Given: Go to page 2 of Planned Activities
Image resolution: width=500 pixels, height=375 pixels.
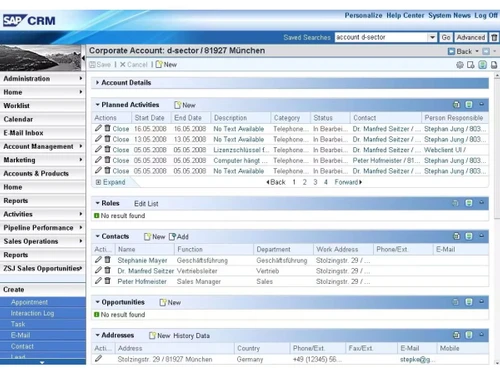Looking at the screenshot, I should click(304, 182).
